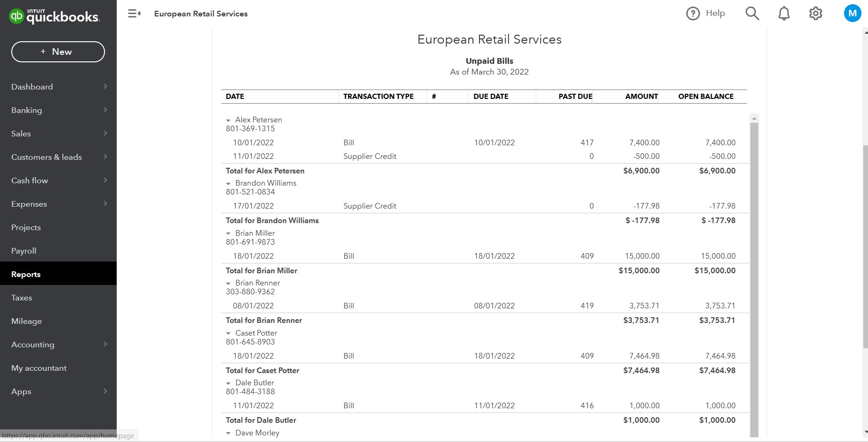Click the QuickBooks logo icon
This screenshot has height=442, width=868.
17,16
